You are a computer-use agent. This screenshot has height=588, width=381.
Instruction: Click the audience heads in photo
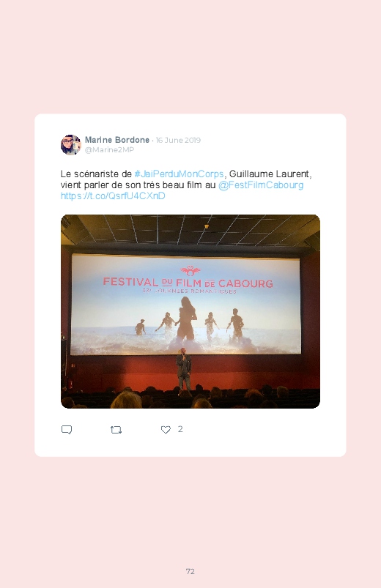tap(190, 398)
